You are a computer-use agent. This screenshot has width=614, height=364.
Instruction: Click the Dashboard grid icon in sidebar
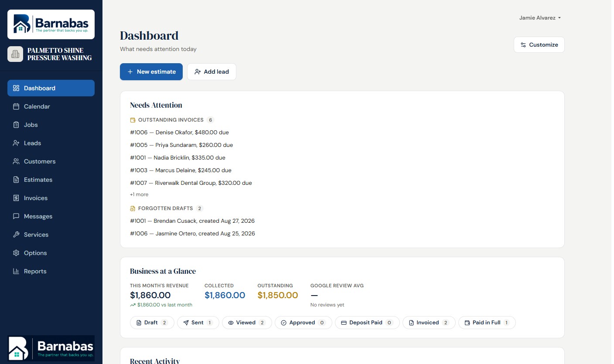click(16, 88)
